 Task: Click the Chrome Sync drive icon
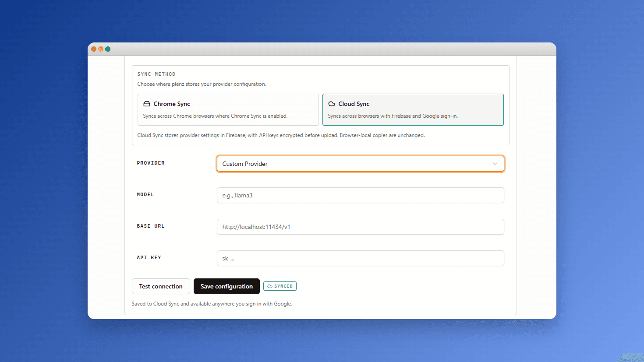147,104
